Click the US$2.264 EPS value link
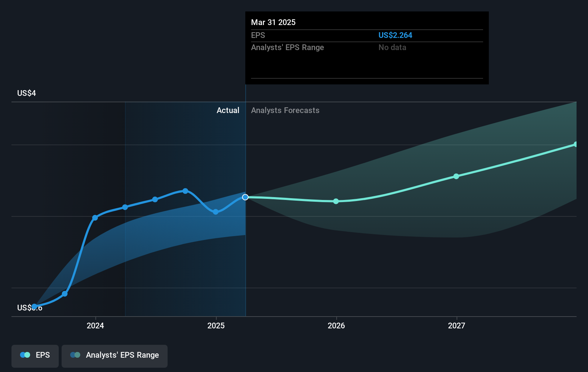588x372 pixels. (x=395, y=35)
